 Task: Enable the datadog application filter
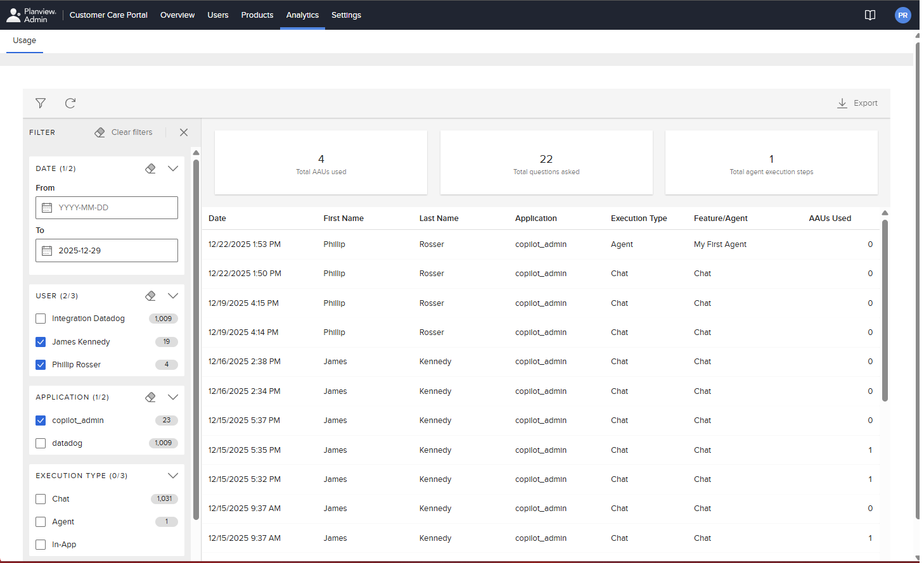tap(41, 443)
